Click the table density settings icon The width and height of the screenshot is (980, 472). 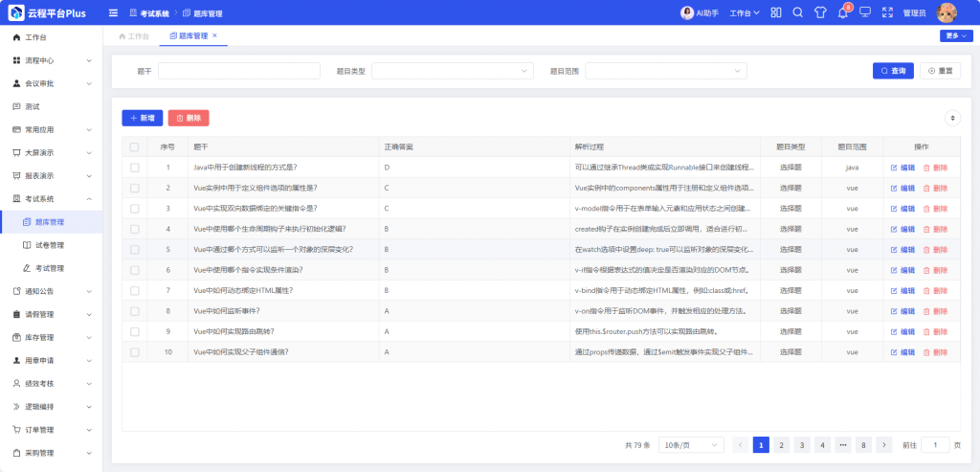[x=952, y=118]
